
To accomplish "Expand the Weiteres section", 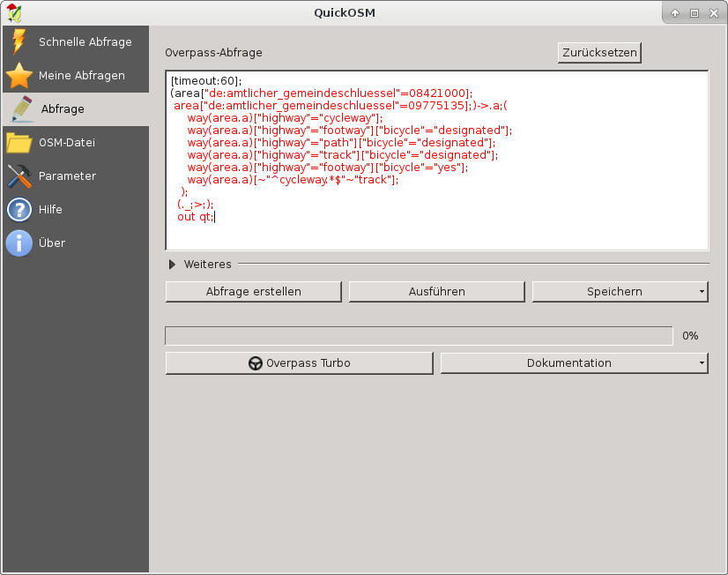I will pyautogui.click(x=172, y=264).
